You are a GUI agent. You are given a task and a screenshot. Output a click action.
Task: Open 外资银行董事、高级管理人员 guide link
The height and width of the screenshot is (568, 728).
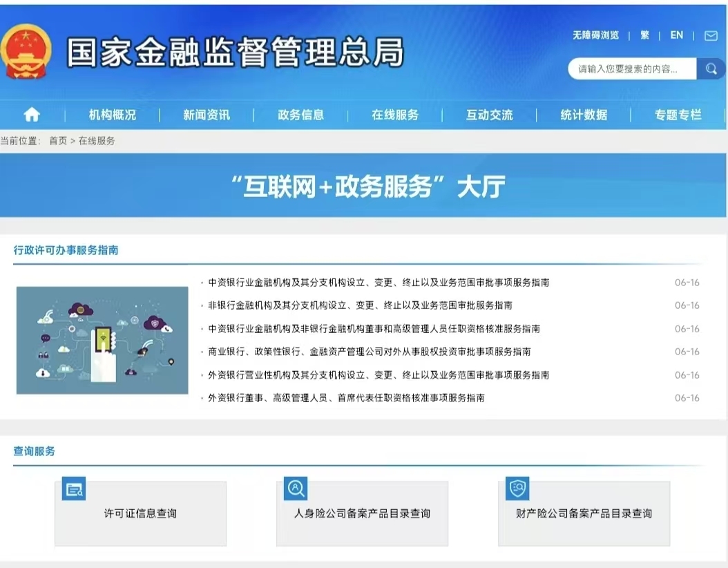(x=346, y=398)
